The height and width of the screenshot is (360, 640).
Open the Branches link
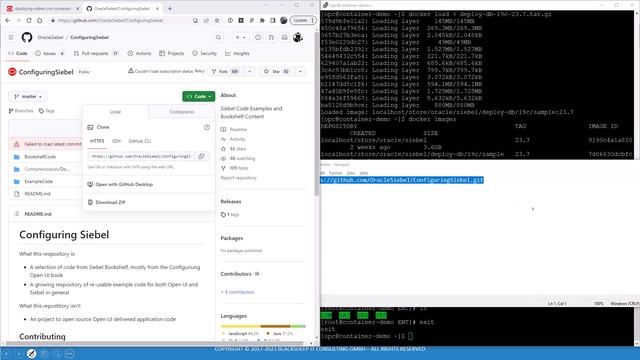pos(21,111)
